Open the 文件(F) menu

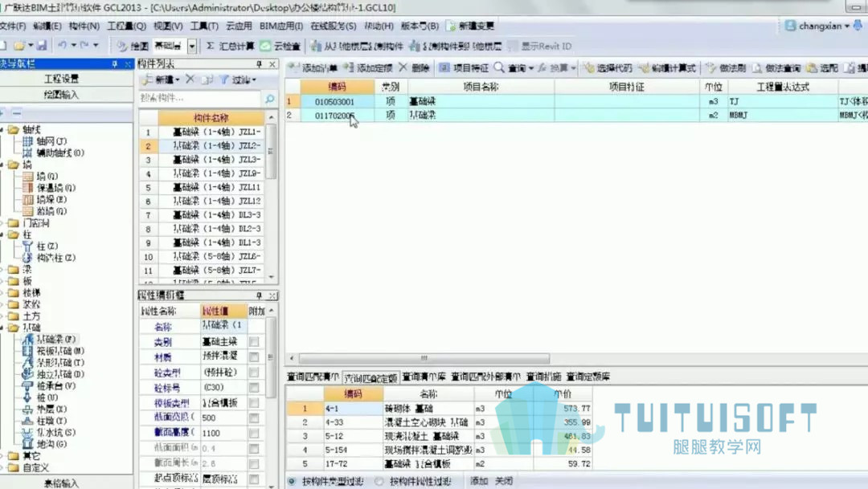click(13, 26)
